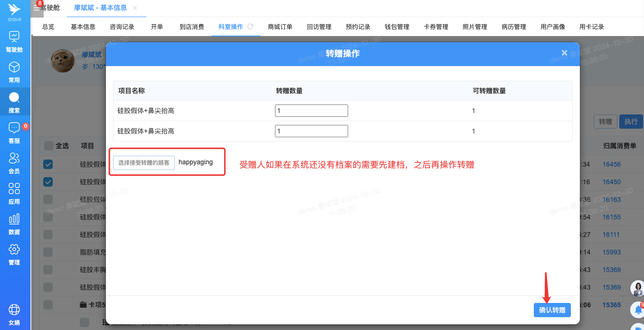This screenshot has width=644, height=330.
Task: Select the 会员 members icon in sidebar
Action: pos(14,159)
